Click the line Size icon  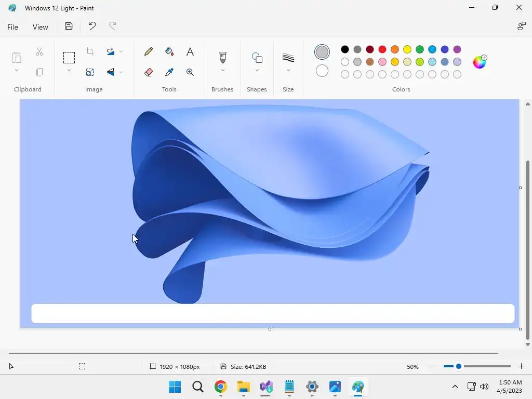click(x=288, y=58)
